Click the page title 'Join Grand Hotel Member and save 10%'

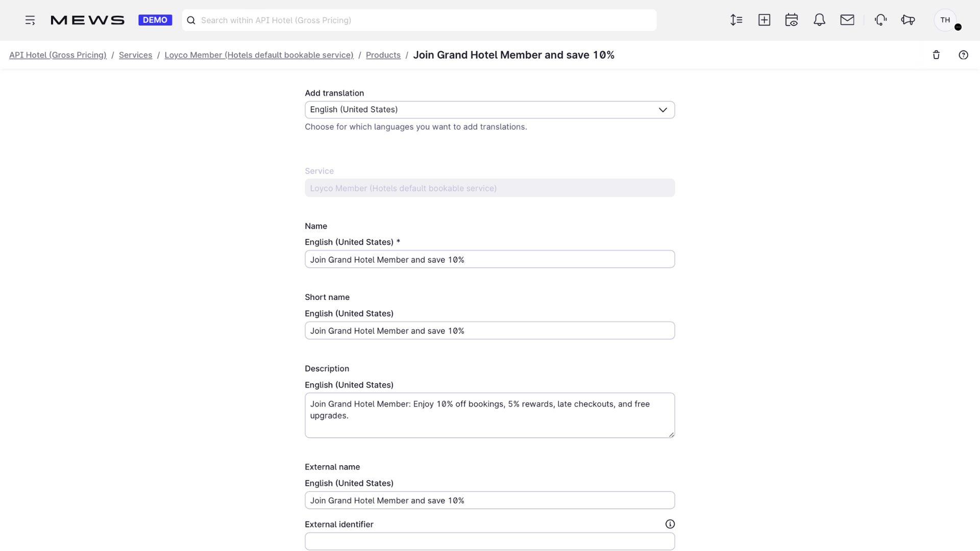coord(513,55)
